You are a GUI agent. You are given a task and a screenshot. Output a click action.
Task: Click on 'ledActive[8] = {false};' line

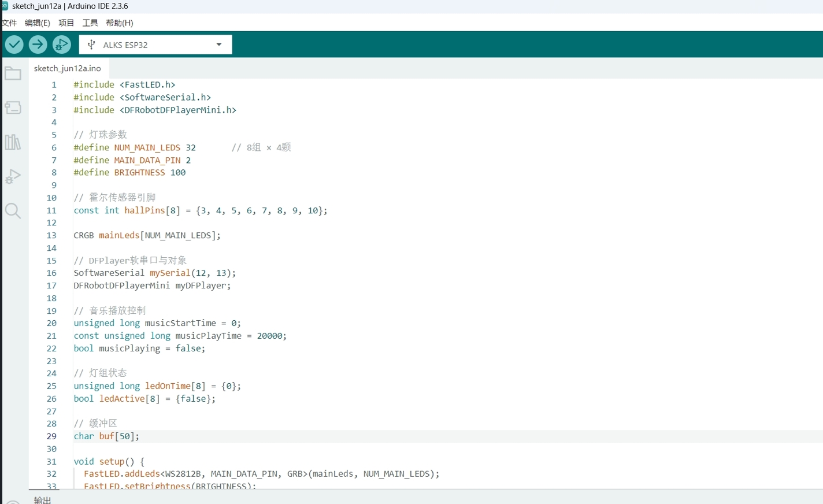click(x=144, y=399)
